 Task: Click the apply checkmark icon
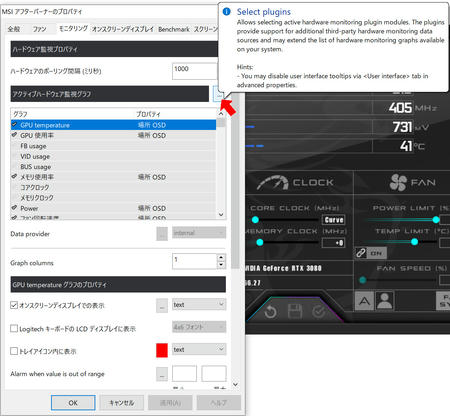[318, 312]
